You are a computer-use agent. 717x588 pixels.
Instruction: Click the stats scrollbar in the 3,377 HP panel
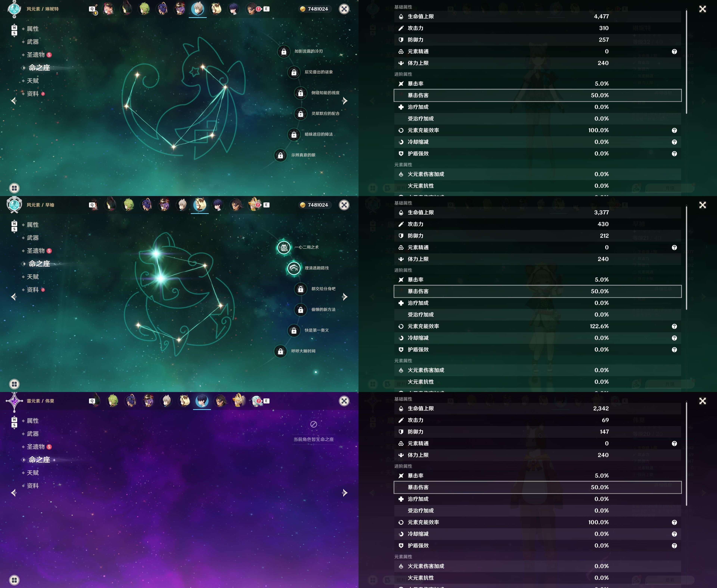(x=687, y=258)
